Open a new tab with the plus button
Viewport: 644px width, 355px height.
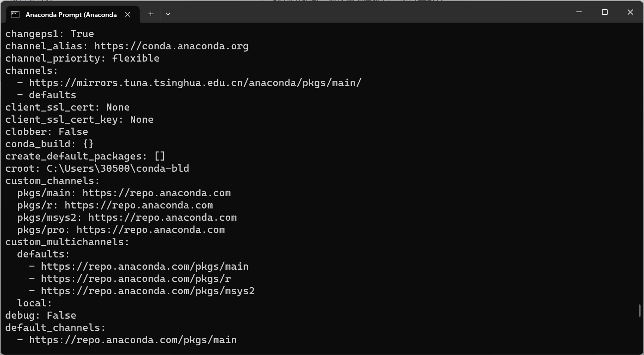[x=151, y=14]
